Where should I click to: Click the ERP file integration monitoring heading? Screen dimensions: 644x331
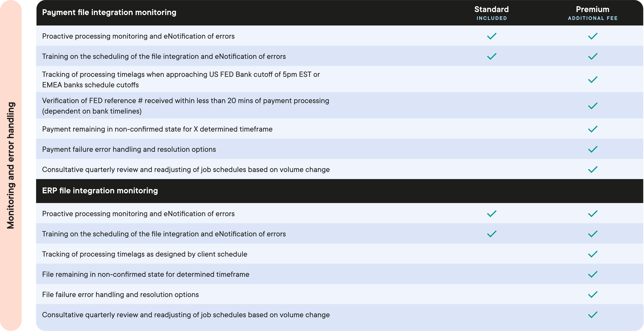(100, 191)
